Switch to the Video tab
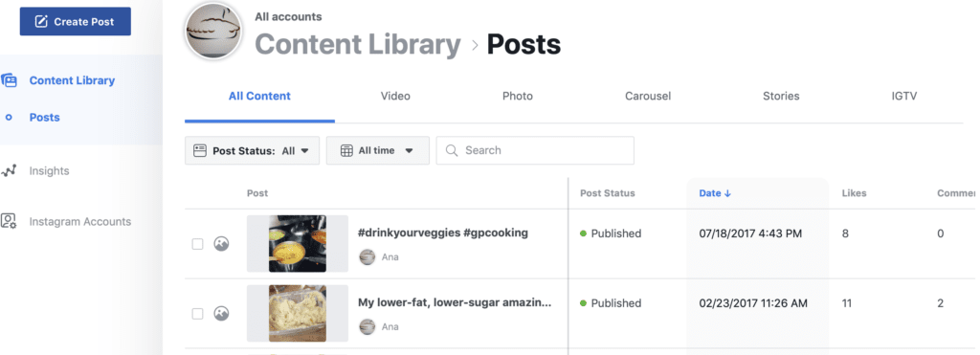 click(395, 97)
